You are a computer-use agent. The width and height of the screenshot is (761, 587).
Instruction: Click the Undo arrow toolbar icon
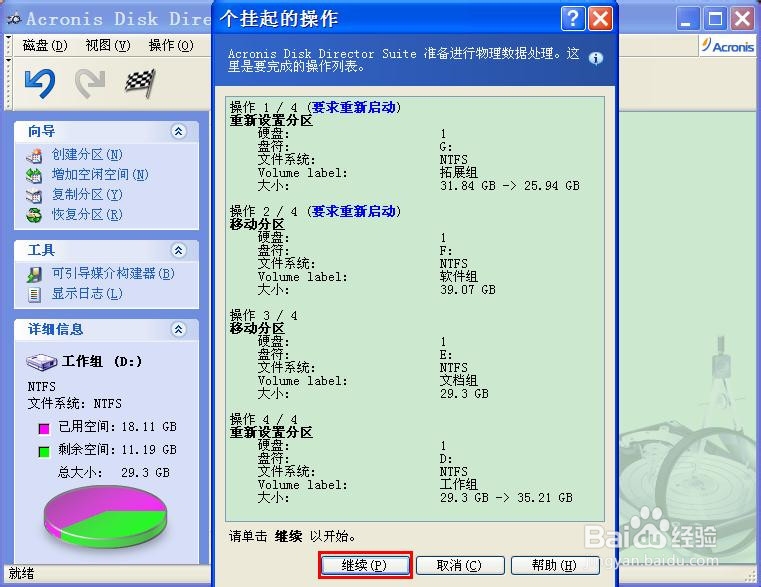40,84
